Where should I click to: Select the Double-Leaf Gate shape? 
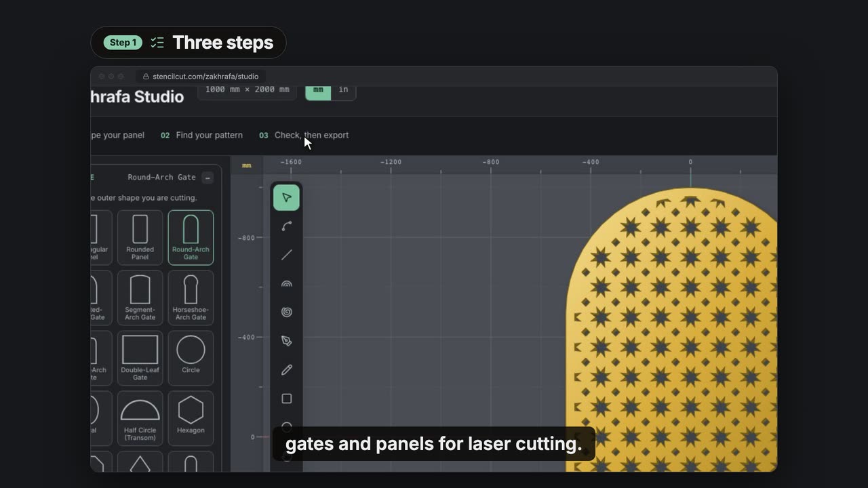coord(140,358)
